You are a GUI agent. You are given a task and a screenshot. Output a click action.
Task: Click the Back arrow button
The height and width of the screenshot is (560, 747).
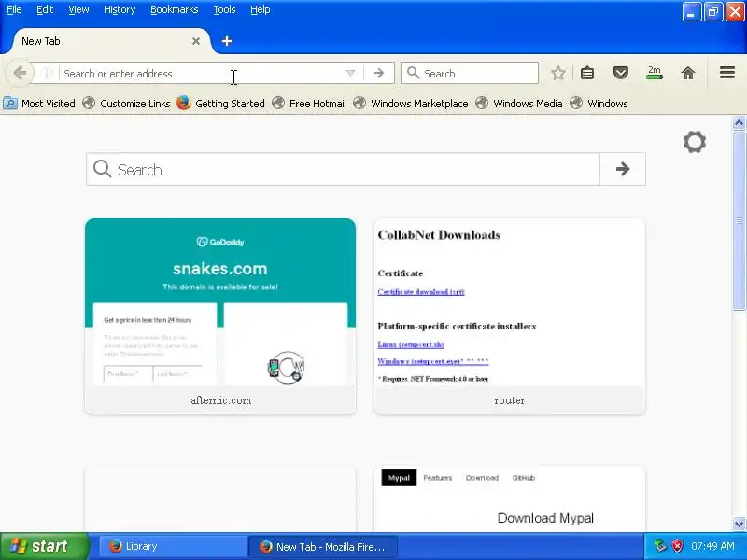point(20,74)
